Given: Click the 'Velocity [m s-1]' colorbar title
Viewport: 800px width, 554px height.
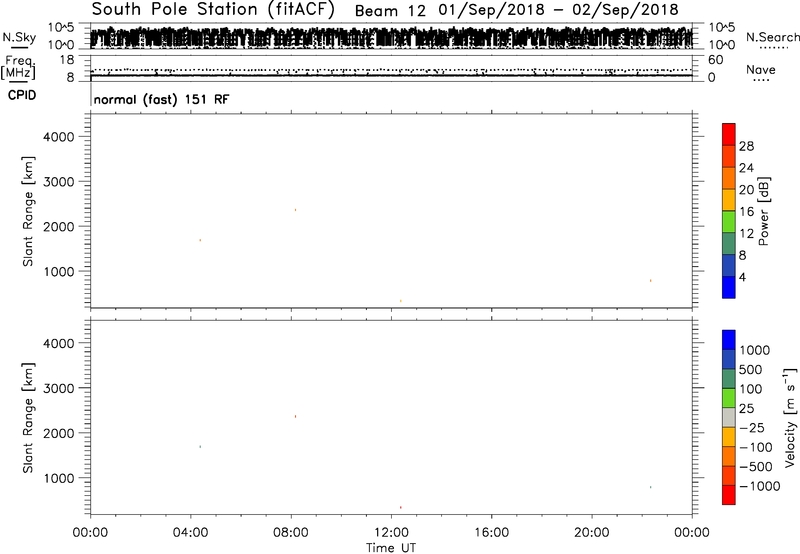Looking at the screenshot, I should pos(790,417).
